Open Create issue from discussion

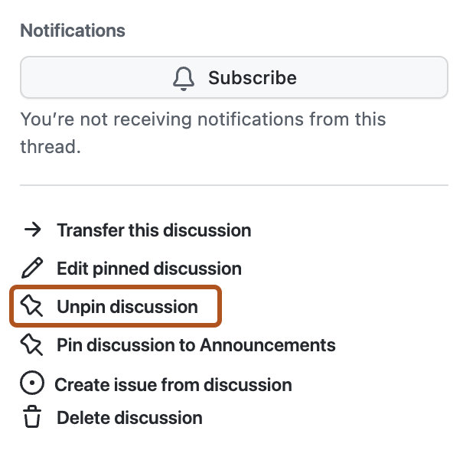point(173,384)
